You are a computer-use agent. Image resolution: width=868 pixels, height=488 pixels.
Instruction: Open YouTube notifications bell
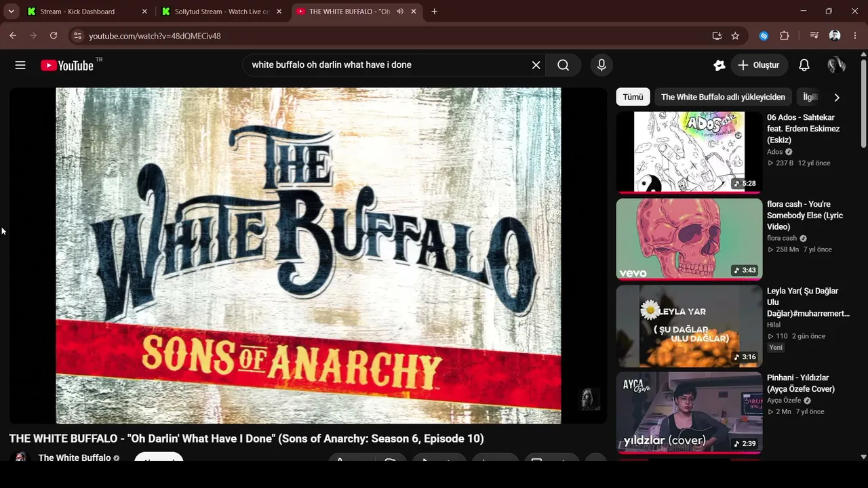point(804,65)
